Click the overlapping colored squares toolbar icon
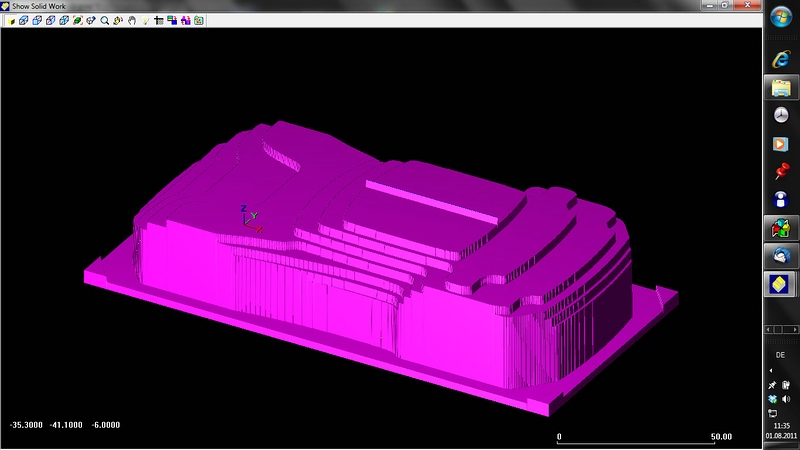 pyautogui.click(x=172, y=20)
